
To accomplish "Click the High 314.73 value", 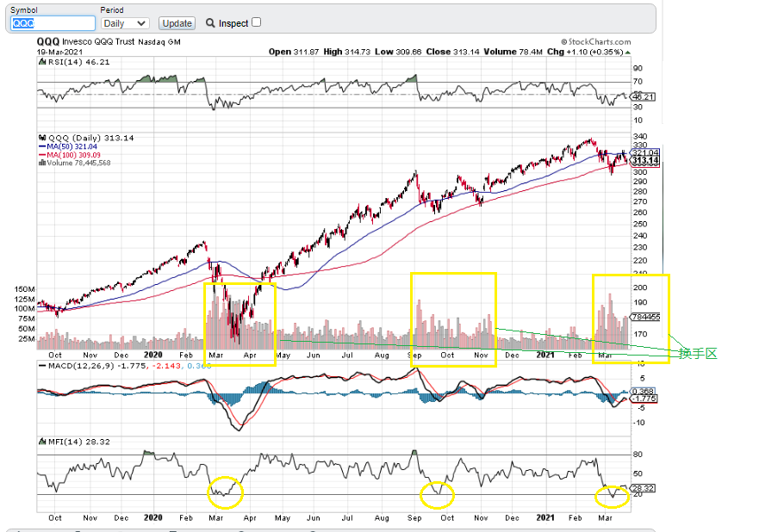I will pos(346,52).
